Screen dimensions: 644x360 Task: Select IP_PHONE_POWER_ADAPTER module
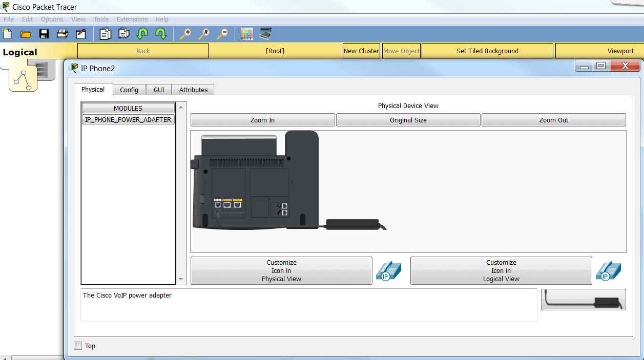128,119
